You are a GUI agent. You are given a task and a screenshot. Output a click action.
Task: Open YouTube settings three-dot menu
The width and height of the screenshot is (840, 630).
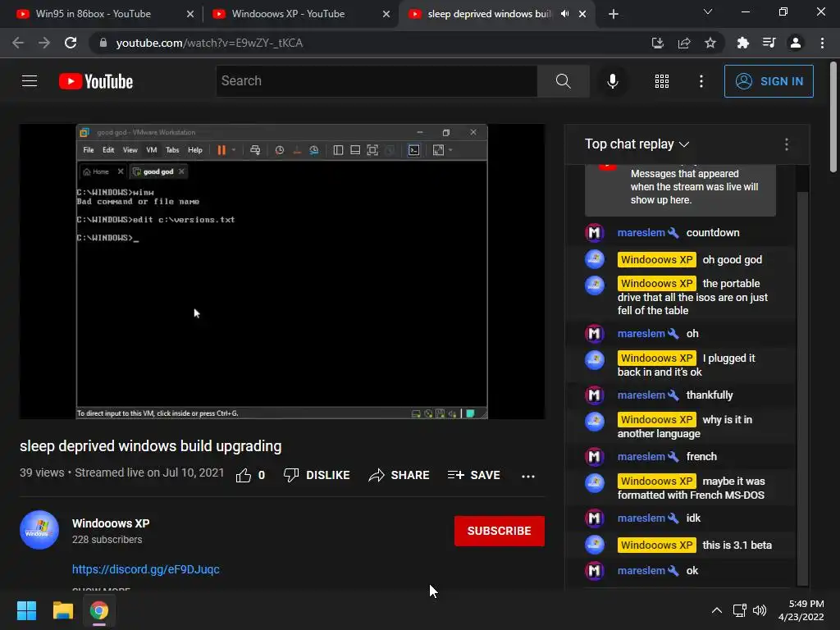[x=701, y=81]
